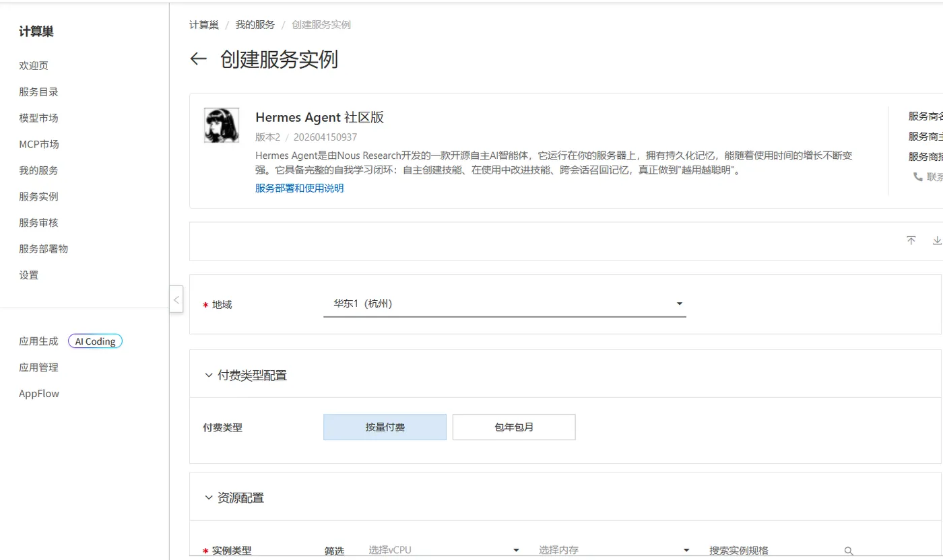Click the 地域 field label

[x=222, y=305]
